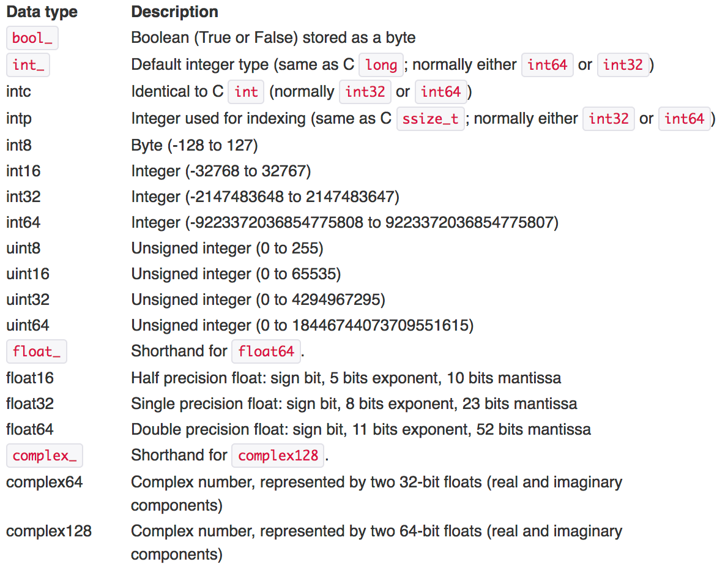The image size is (728, 578).
Task: Select the float_ code label
Action: click(x=36, y=351)
